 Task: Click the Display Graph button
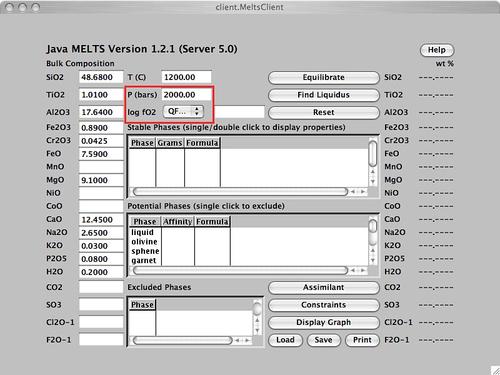click(x=324, y=322)
